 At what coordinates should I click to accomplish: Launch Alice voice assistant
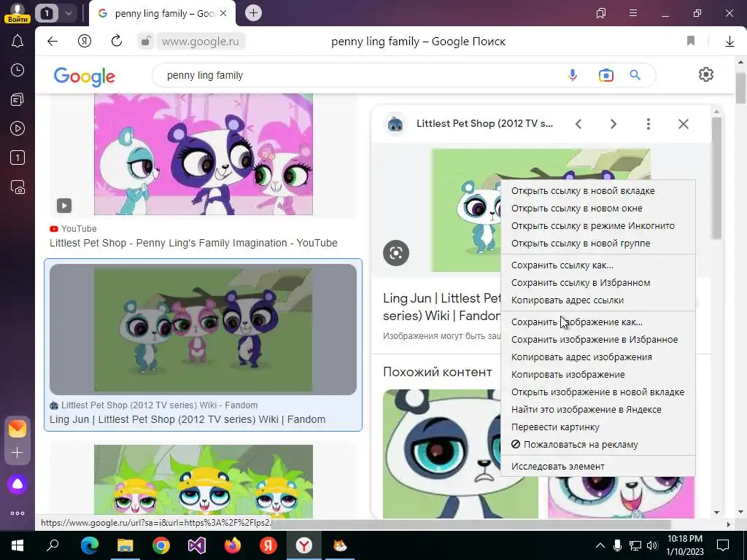[x=18, y=484]
